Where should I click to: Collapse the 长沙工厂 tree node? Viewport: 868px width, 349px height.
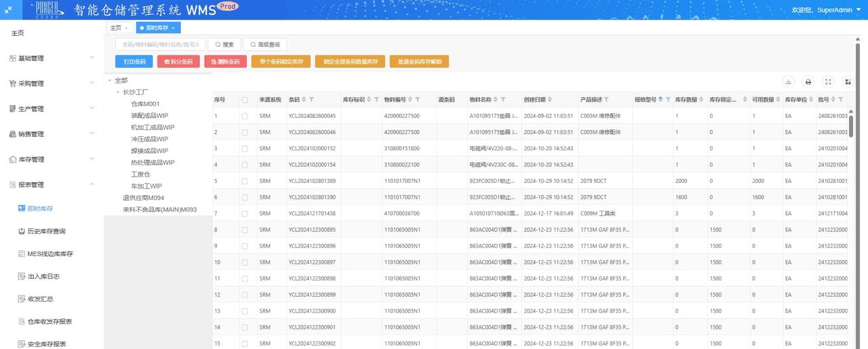click(x=117, y=92)
